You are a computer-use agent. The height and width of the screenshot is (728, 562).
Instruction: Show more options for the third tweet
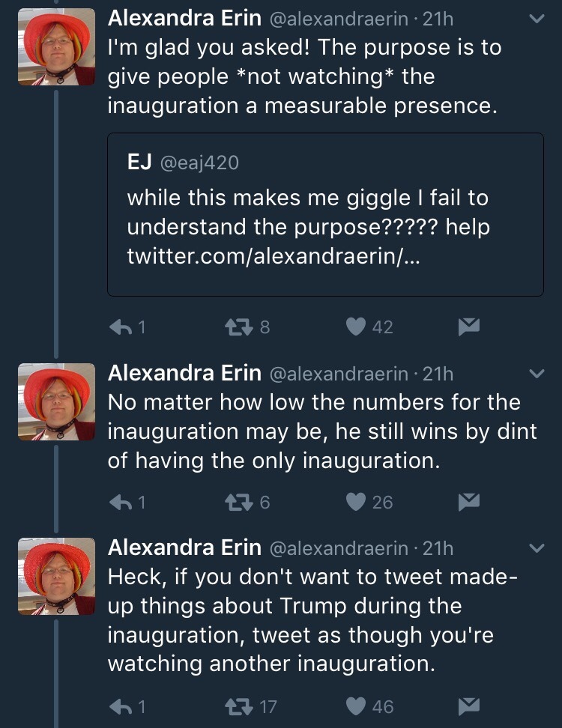tap(536, 548)
